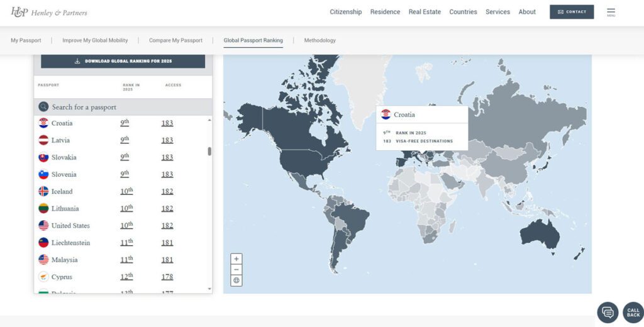Click the passport search magnifier icon
Viewport: 644px width, 327px height.
pos(43,107)
